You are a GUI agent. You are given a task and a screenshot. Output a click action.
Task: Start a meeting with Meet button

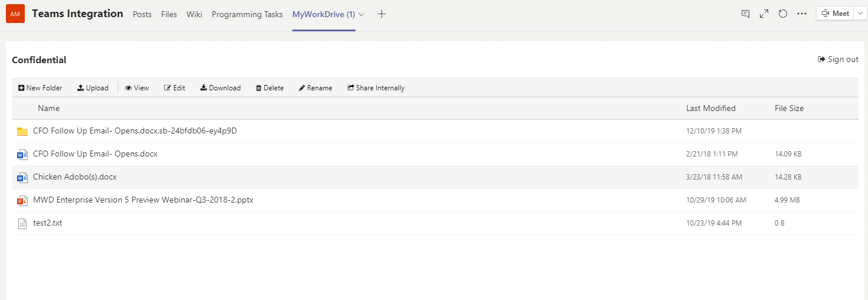point(835,14)
